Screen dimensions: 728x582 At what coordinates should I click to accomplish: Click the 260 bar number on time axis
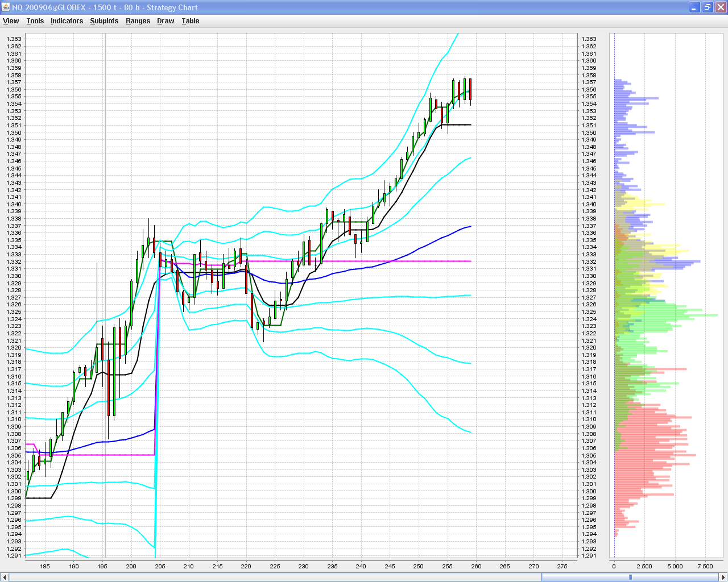tap(476, 566)
